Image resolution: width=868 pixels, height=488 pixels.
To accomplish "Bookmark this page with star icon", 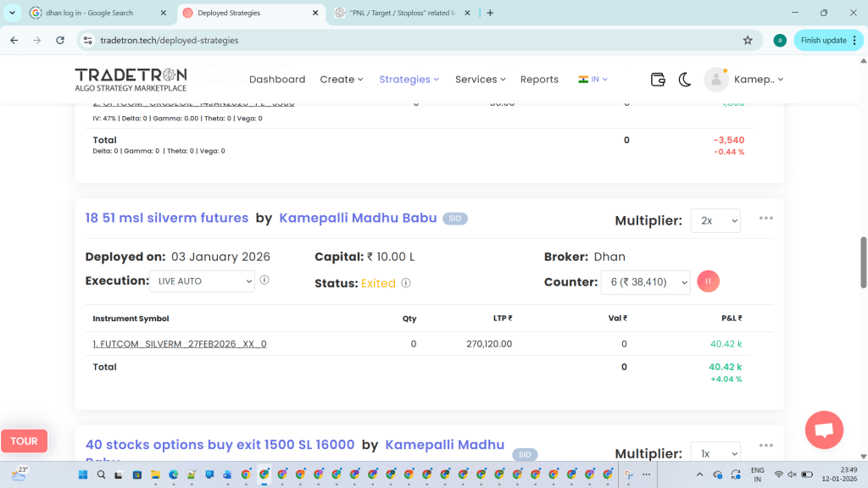I will pyautogui.click(x=748, y=40).
